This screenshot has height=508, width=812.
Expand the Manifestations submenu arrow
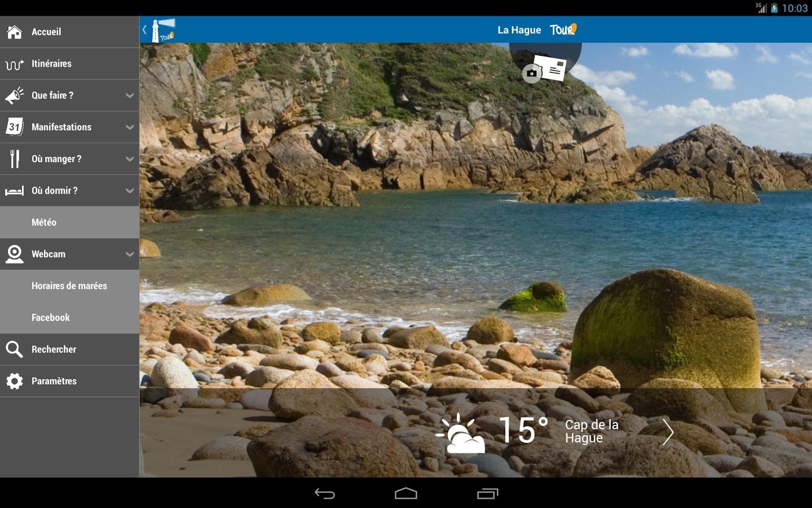130,127
